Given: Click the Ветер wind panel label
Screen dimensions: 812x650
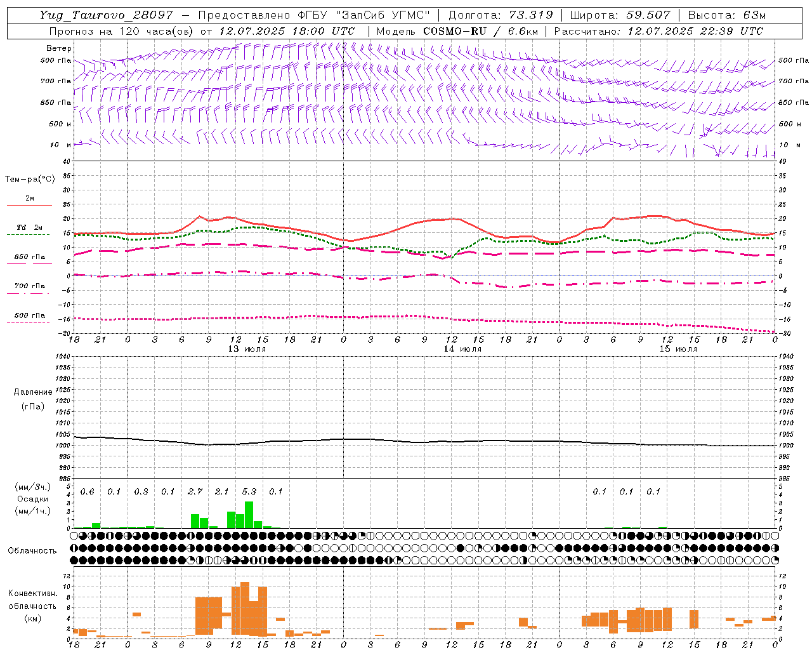Looking at the screenshot, I should [58, 48].
